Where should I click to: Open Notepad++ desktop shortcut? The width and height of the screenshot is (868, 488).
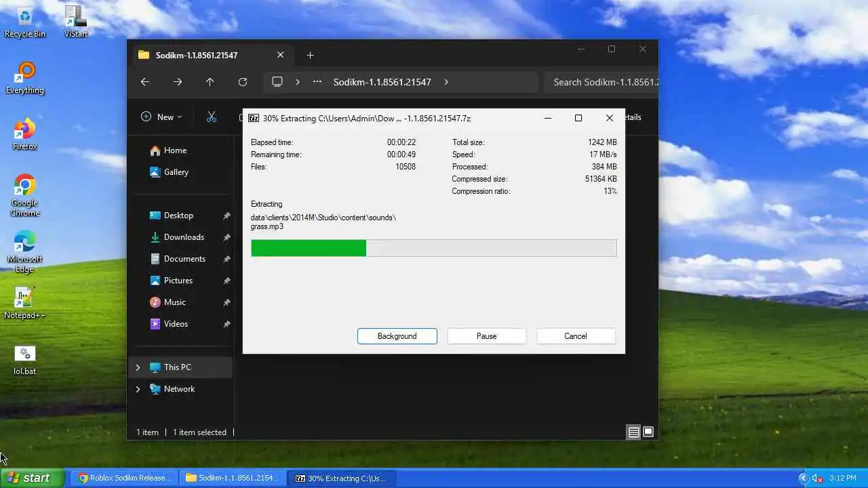tap(25, 303)
